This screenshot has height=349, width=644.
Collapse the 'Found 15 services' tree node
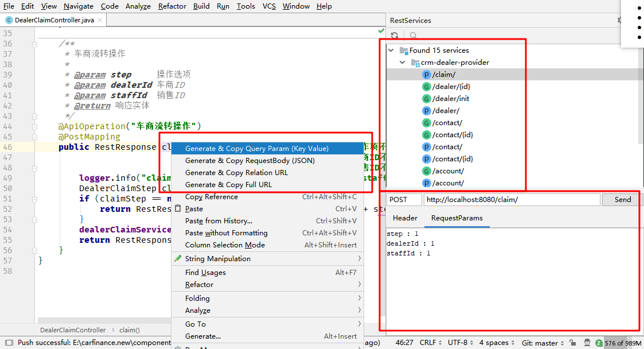[392, 51]
